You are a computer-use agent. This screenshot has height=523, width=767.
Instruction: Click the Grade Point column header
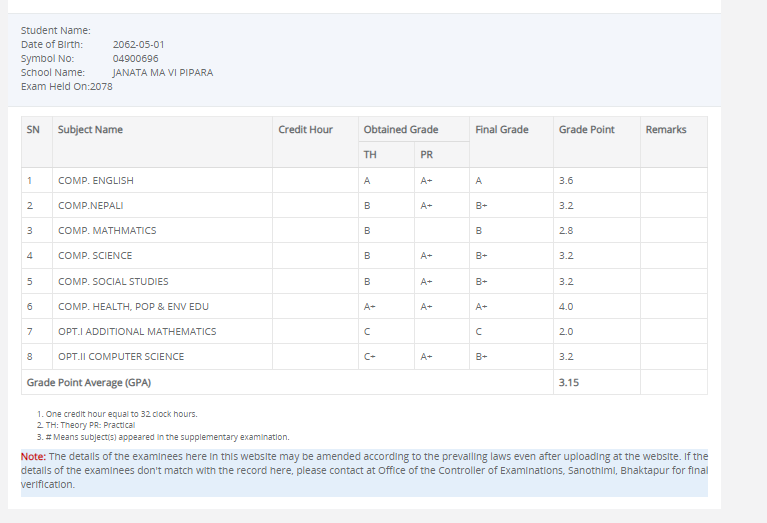click(587, 130)
